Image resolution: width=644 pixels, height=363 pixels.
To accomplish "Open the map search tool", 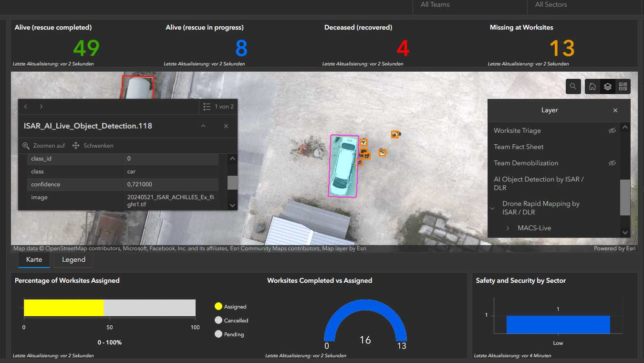I will [x=573, y=86].
